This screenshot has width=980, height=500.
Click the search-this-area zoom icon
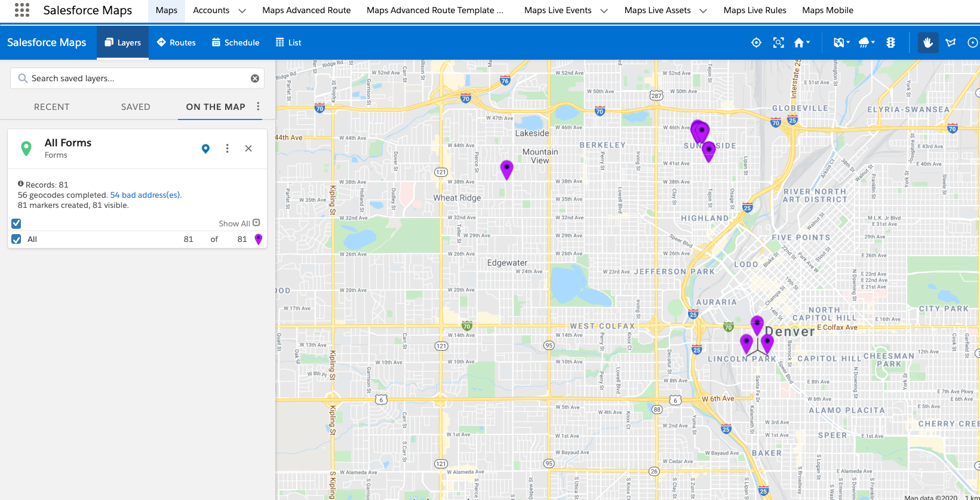click(778, 42)
